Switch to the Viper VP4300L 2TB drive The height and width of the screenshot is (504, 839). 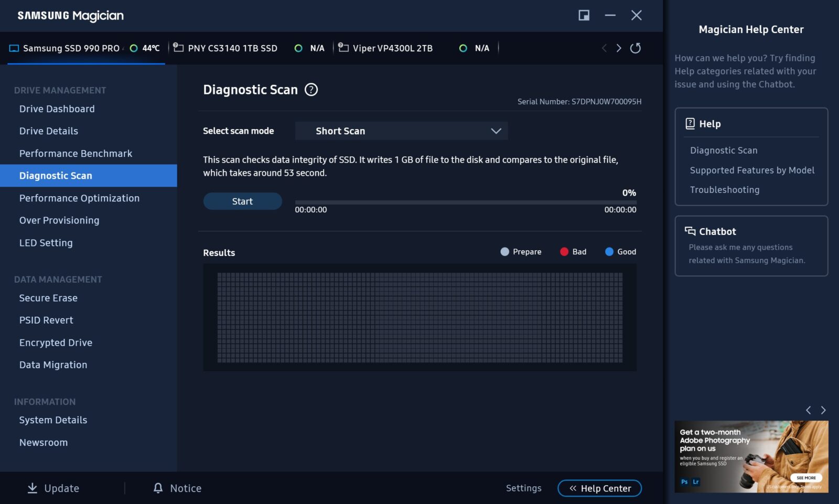(x=392, y=48)
